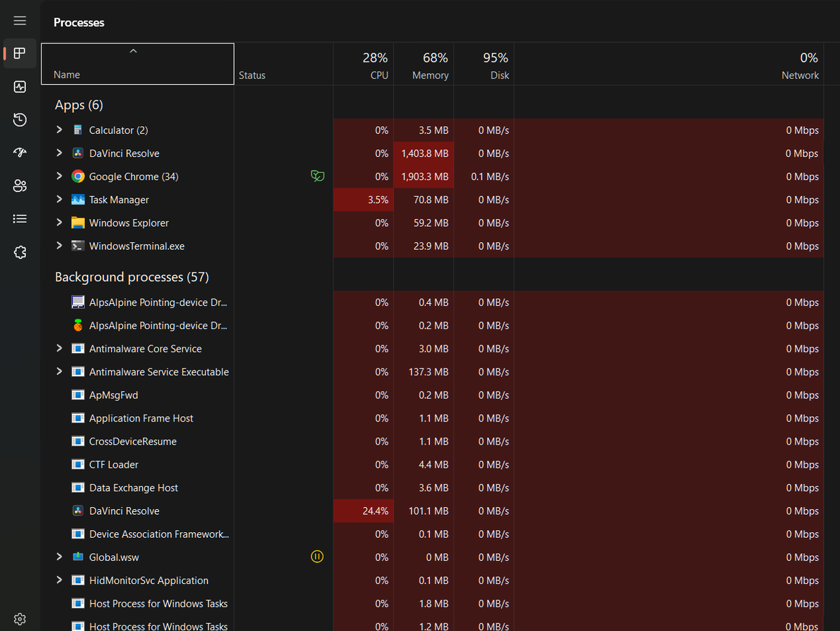Click the Task Manager app icon
This screenshot has width=840, height=631.
78,200
